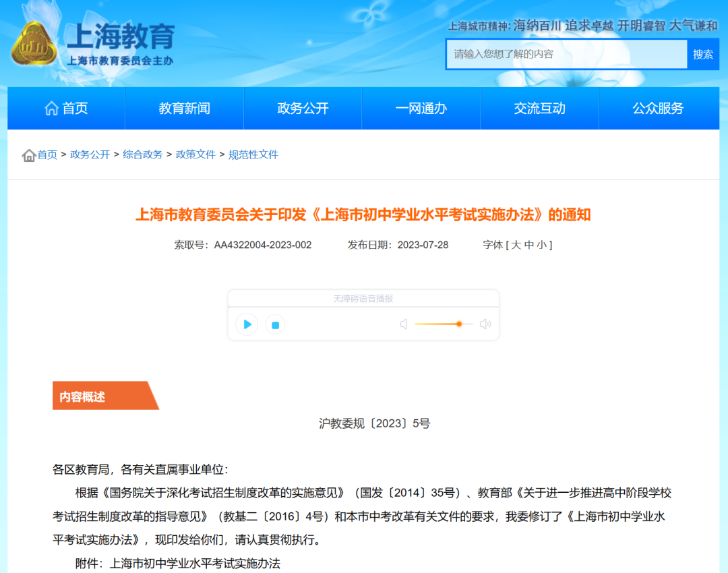Screen dimensions: 728x573
Task: Click the high volume speaker icon
Action: [x=485, y=324]
